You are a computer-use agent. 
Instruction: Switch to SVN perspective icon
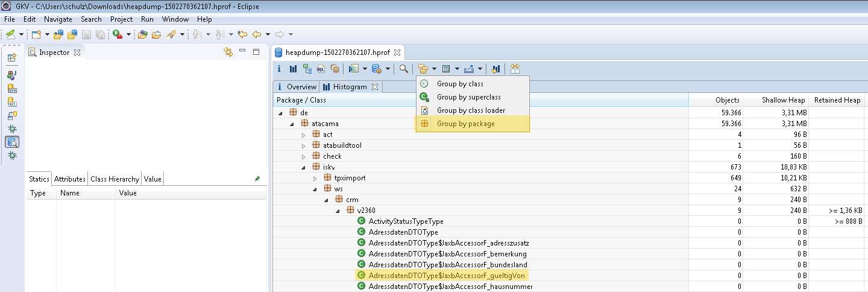coord(11,88)
